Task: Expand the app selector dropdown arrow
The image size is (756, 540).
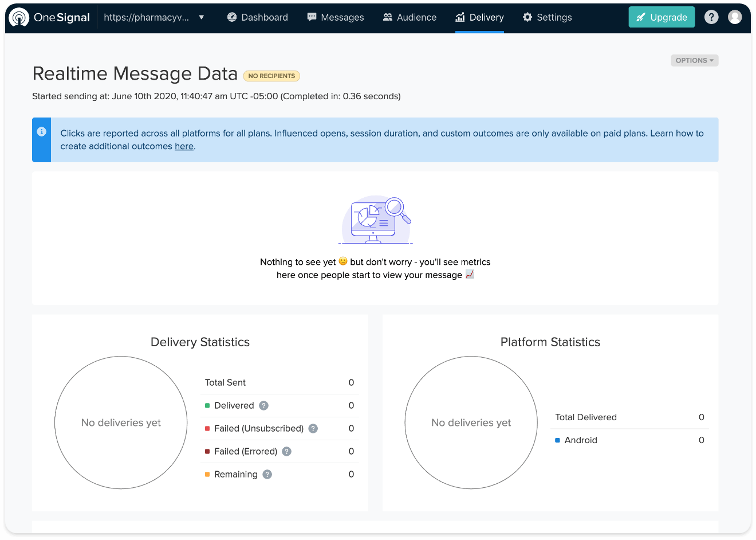Action: (x=202, y=17)
